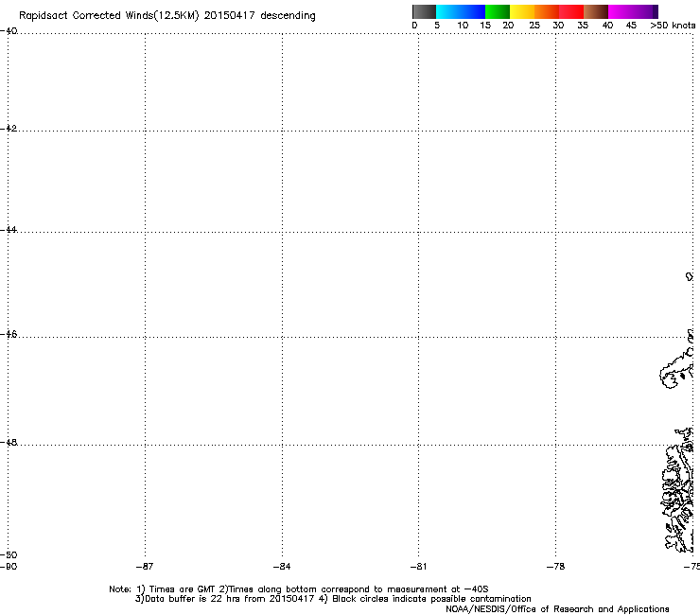
Task: Click the legend tick label '20'
Action: point(508,26)
